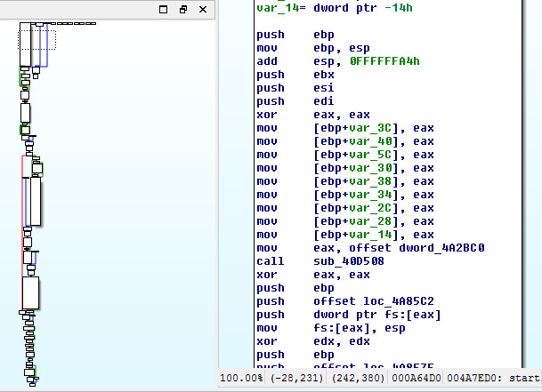Click 'push dword ptr fs:[eax]' line
Viewport: 542px width, 392px height.
[x=349, y=315]
